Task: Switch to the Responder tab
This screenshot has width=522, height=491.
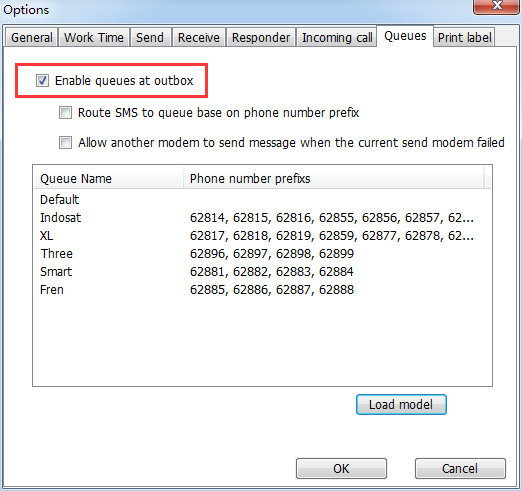Action: pos(261,37)
